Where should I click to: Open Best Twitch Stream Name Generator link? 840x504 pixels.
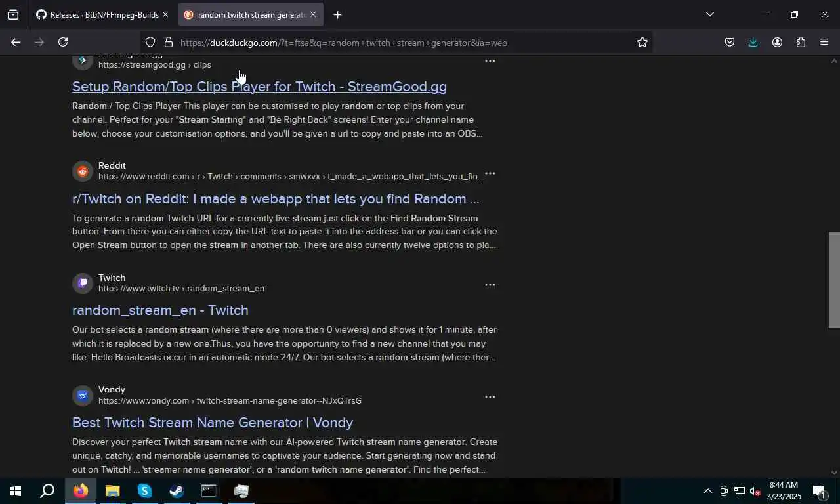coord(213,423)
